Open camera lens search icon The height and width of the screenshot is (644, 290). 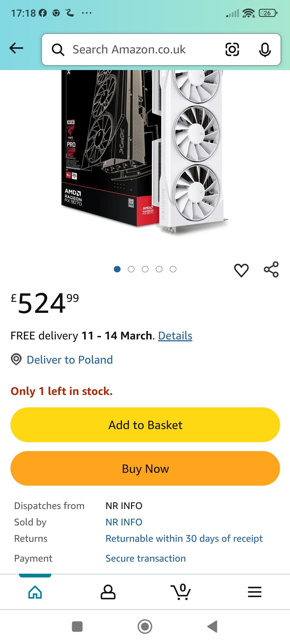point(232,49)
